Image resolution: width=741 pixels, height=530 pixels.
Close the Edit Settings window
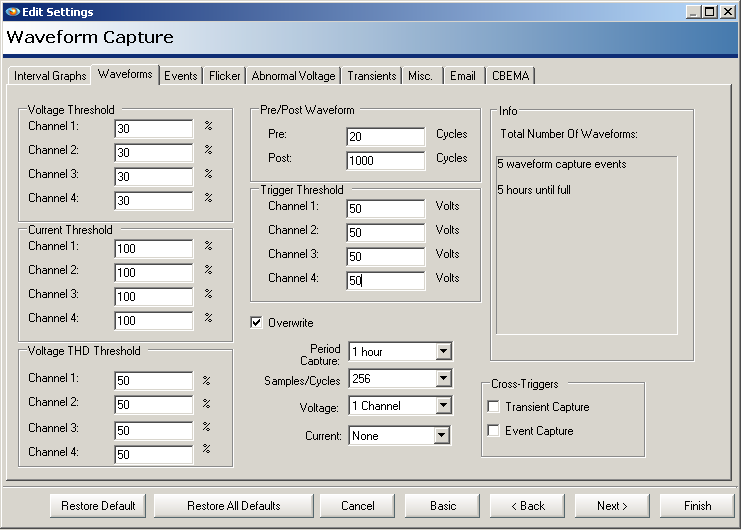[x=728, y=12]
